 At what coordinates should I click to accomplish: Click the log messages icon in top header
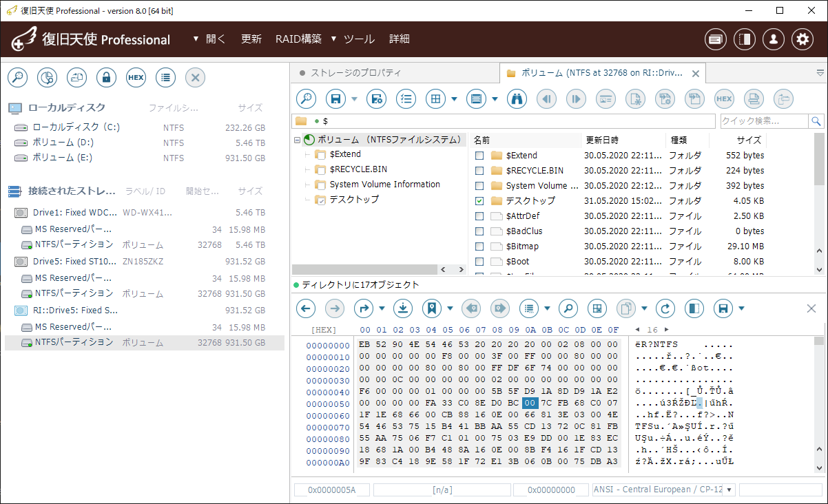coord(716,39)
